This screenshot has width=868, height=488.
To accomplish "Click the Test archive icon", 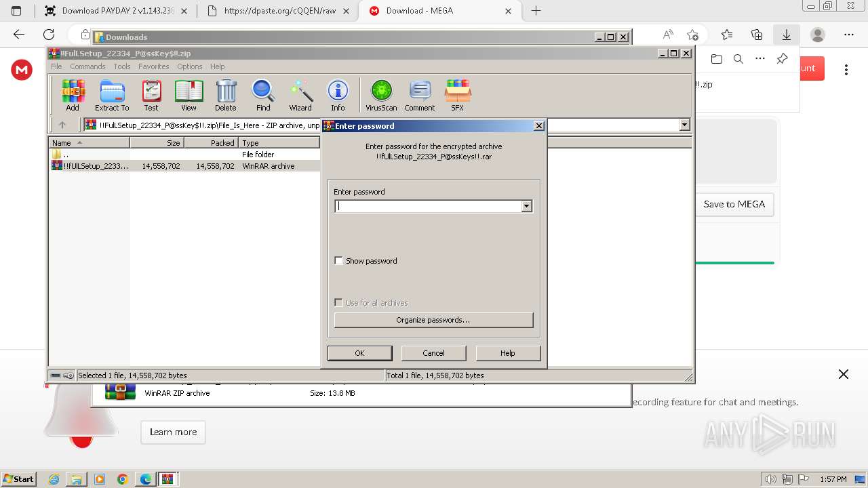I will pos(151,95).
